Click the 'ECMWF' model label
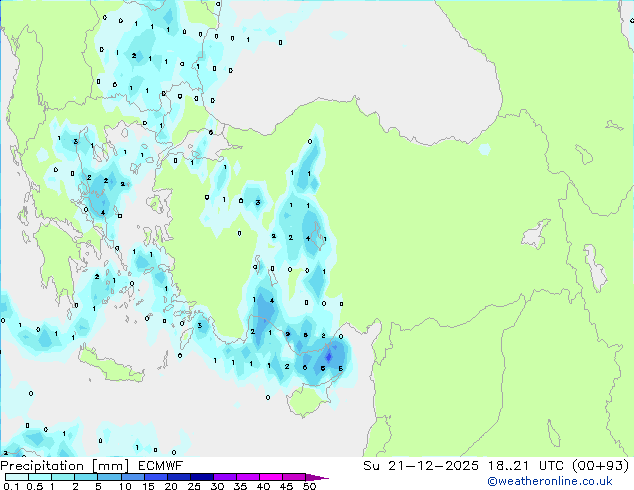This screenshot has height=490, width=634. [161, 466]
